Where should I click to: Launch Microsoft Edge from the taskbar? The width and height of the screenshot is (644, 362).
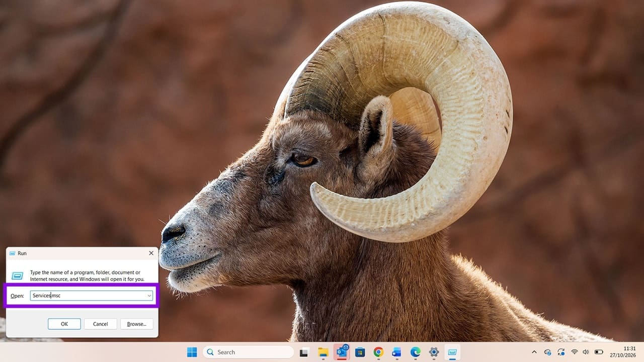pos(416,352)
